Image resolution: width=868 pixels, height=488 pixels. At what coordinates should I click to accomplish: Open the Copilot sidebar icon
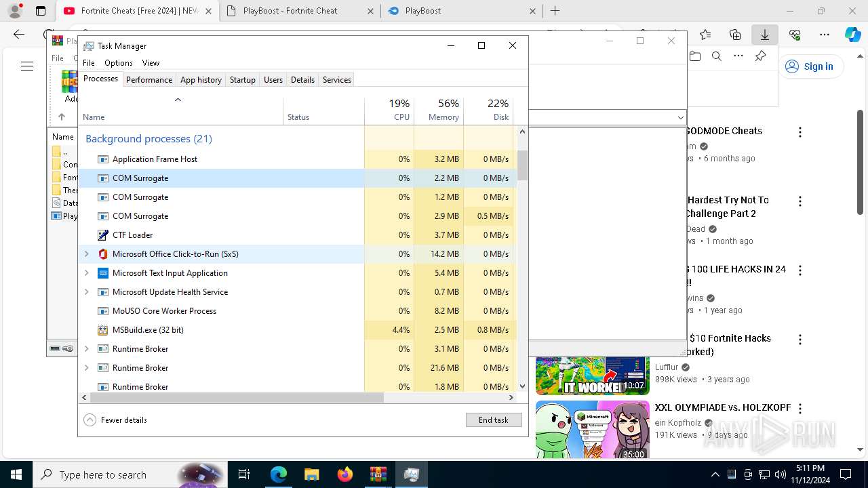point(852,35)
